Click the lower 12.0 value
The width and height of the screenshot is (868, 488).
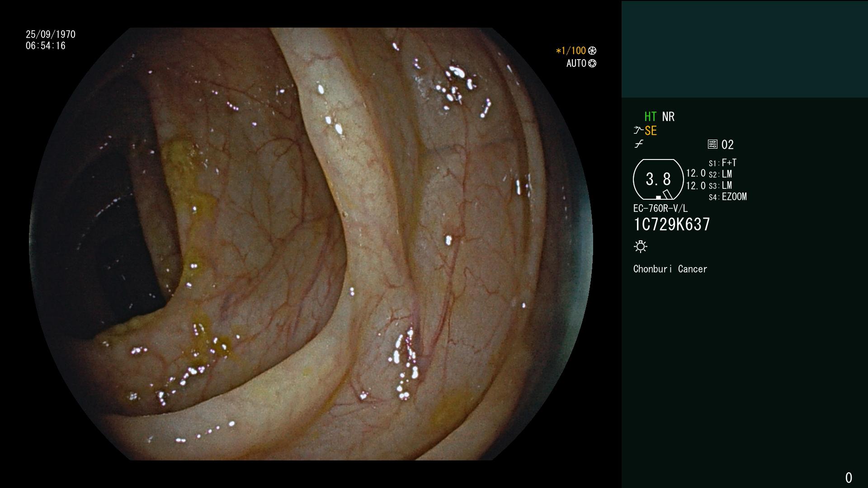[x=696, y=185]
